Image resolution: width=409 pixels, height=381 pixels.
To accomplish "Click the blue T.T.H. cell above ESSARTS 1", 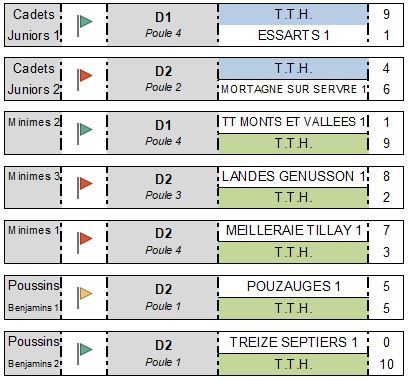I will point(293,15).
